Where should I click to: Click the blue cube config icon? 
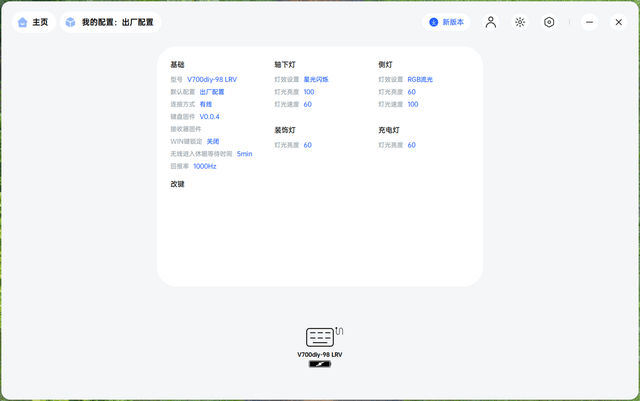pyautogui.click(x=71, y=22)
